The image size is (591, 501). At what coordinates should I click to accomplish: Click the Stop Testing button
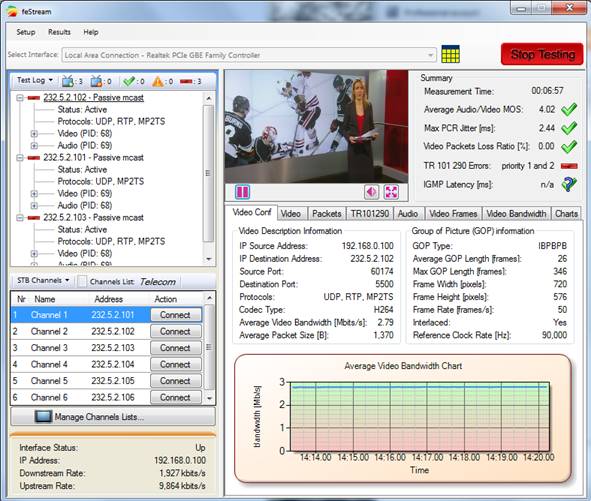pos(542,54)
